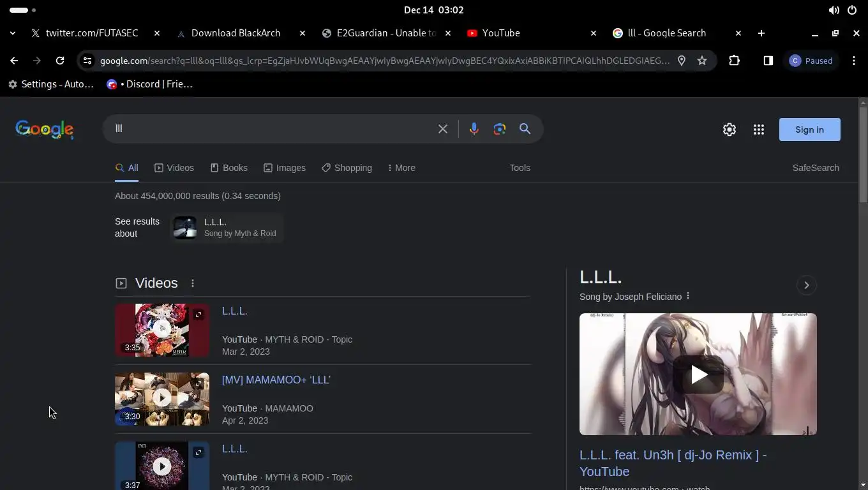Clear the search box with X icon
The image size is (868, 490).
442,129
